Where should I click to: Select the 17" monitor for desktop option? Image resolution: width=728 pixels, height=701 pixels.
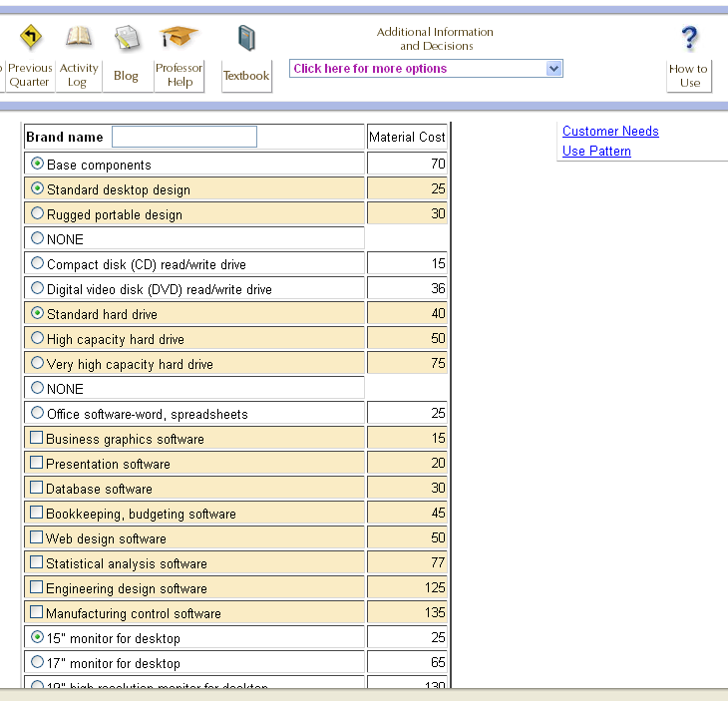[x=37, y=662]
